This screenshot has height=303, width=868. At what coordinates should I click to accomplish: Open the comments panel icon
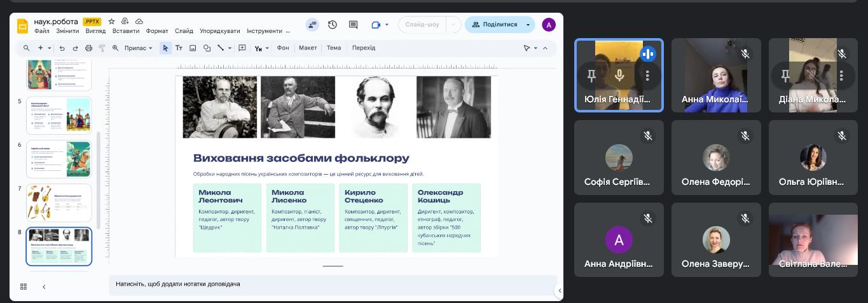(353, 25)
